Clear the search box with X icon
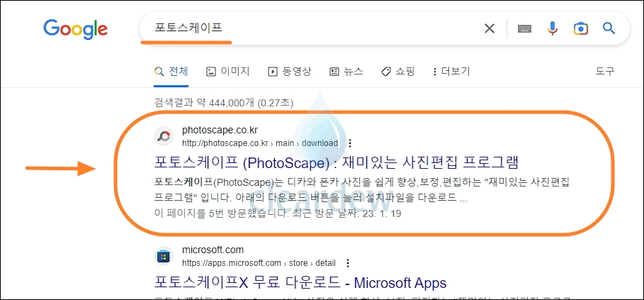The width and height of the screenshot is (644, 300). pos(489,28)
